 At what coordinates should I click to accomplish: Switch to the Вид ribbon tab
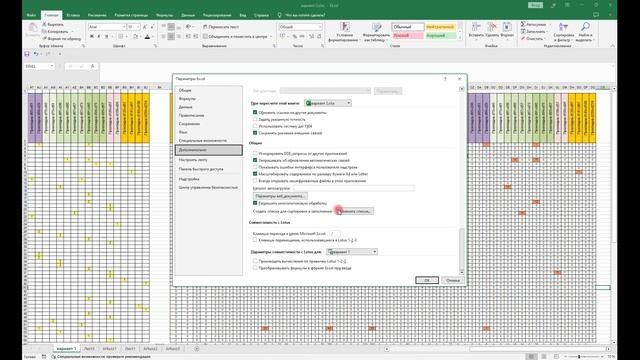tap(243, 15)
